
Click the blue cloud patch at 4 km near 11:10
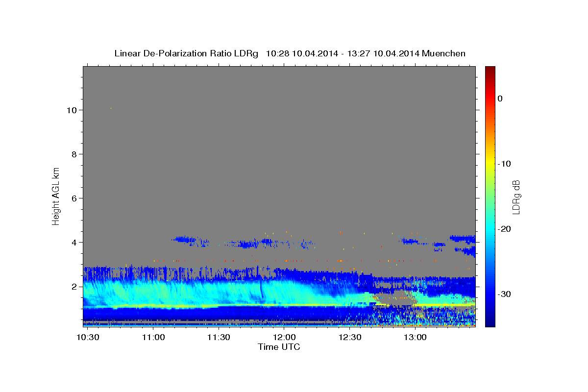(184, 239)
